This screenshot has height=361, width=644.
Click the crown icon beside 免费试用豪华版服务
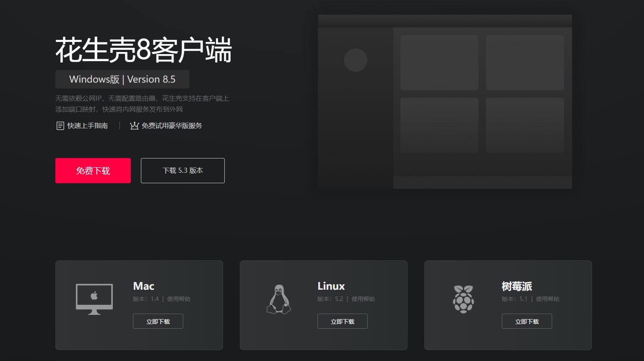coord(134,126)
